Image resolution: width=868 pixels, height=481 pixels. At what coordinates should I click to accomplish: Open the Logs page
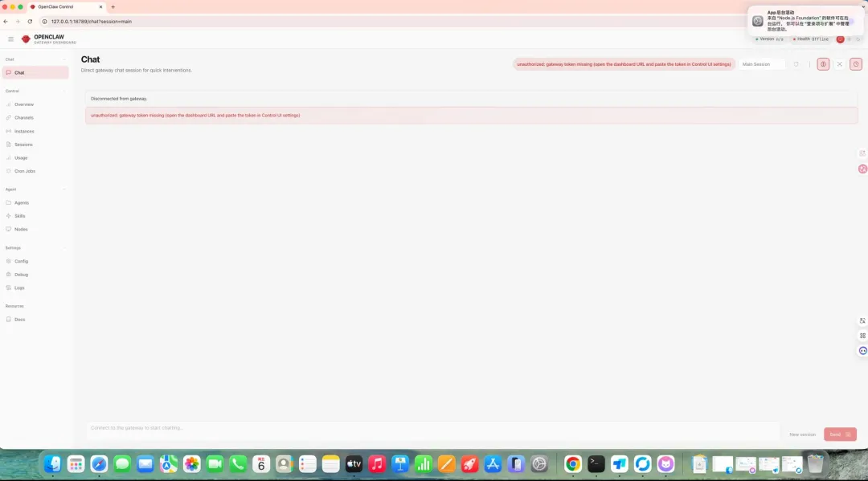point(35,287)
